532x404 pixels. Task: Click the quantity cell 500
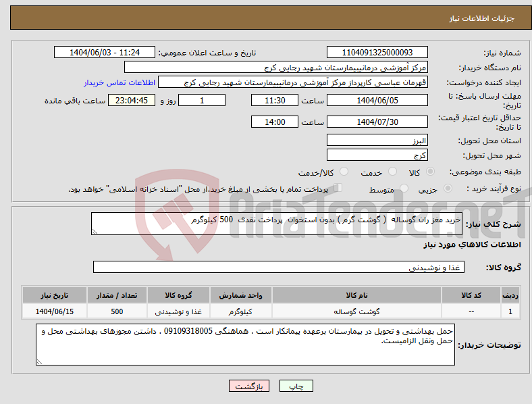117,311
